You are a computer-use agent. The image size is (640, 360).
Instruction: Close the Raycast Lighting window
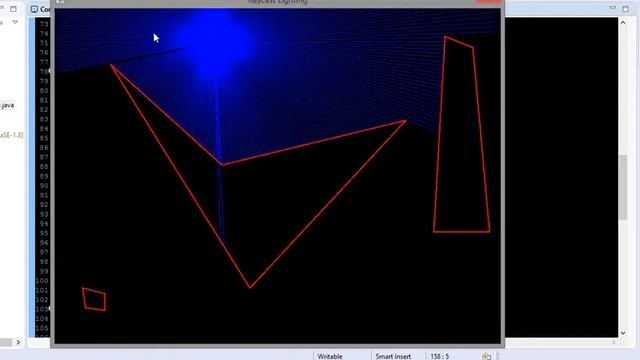489,2
